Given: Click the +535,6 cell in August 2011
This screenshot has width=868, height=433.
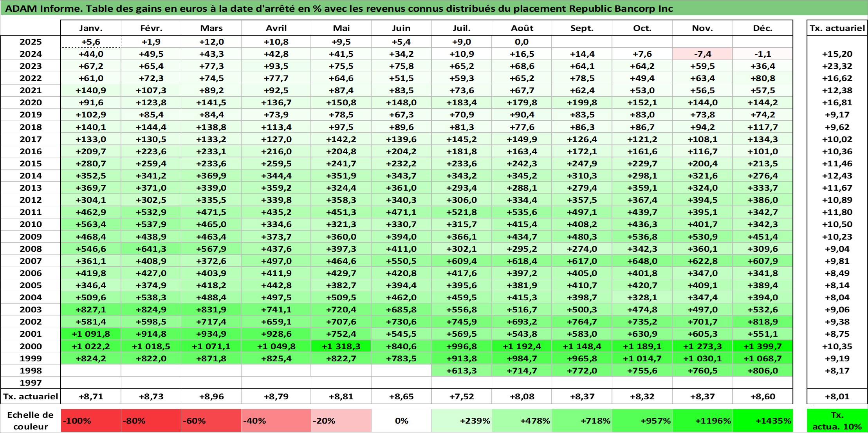Looking at the screenshot, I should 522,212.
